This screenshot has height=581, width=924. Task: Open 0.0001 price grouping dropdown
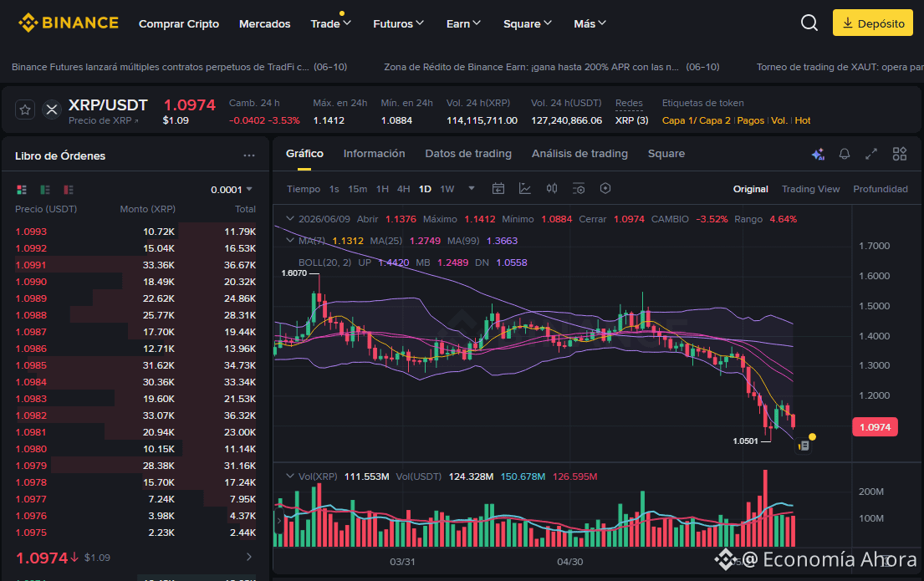pos(232,190)
